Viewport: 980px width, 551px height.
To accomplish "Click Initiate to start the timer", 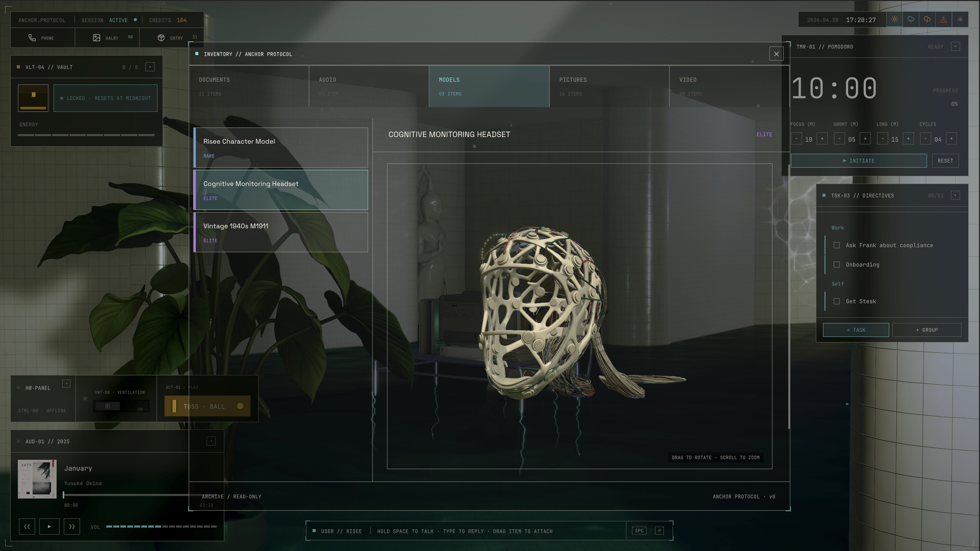I will pyautogui.click(x=859, y=161).
